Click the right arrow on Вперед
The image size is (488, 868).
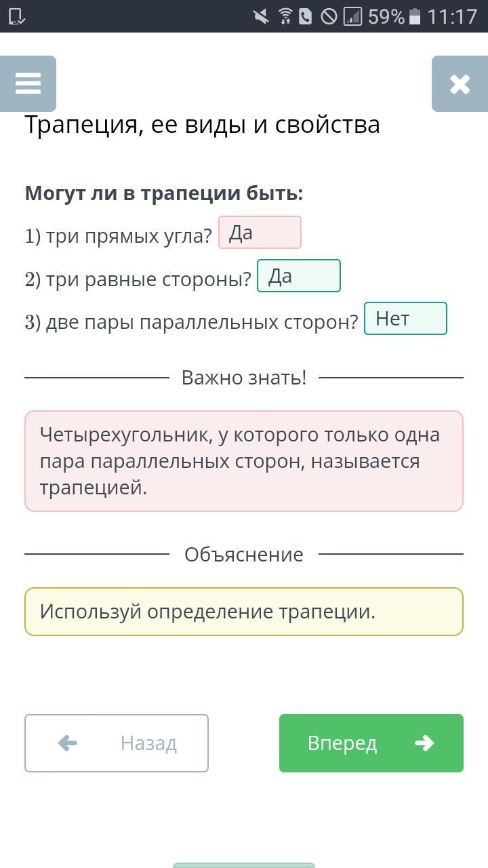pos(424,743)
